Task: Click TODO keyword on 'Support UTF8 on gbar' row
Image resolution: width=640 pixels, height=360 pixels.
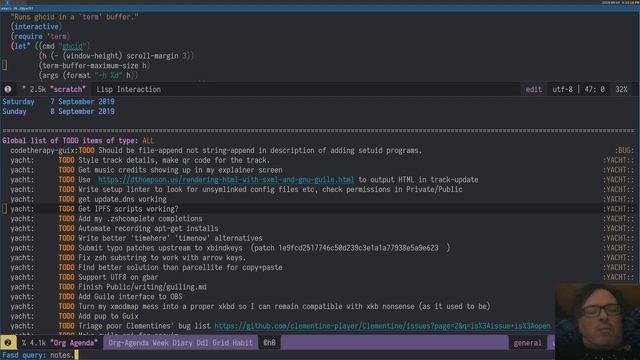Action: (x=66, y=278)
